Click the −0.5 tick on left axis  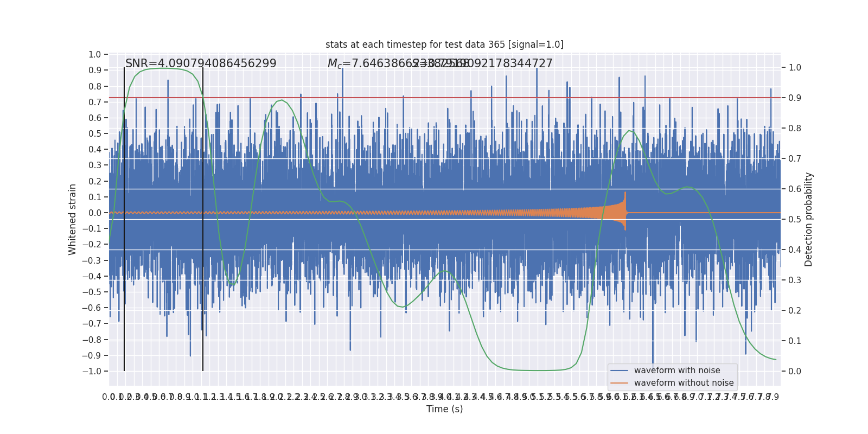click(92, 292)
